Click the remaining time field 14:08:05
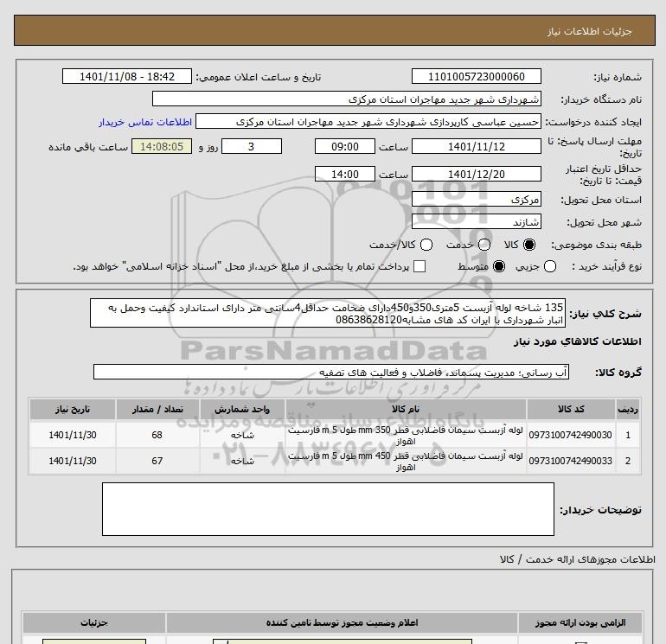 point(162,146)
